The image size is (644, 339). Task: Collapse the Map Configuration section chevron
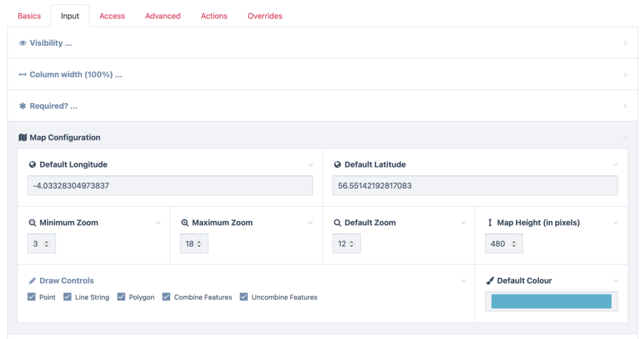pyautogui.click(x=625, y=137)
